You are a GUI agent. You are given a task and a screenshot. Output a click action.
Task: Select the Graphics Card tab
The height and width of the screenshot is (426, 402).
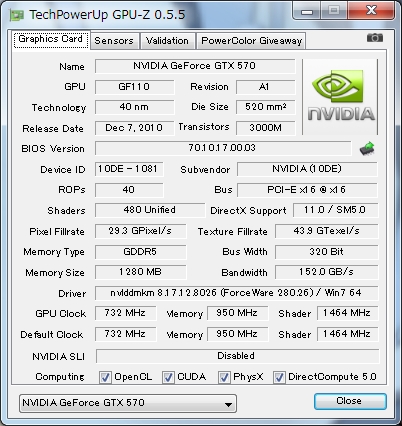pos(51,39)
